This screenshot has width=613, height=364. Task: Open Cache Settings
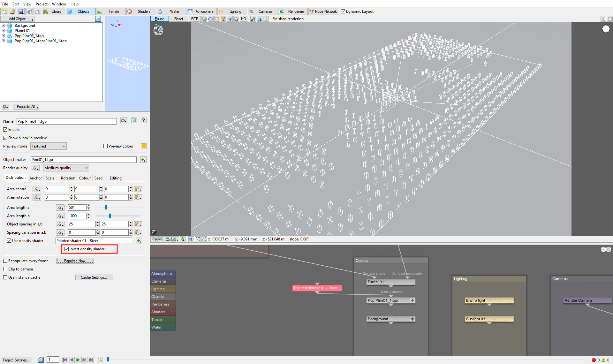(94, 277)
